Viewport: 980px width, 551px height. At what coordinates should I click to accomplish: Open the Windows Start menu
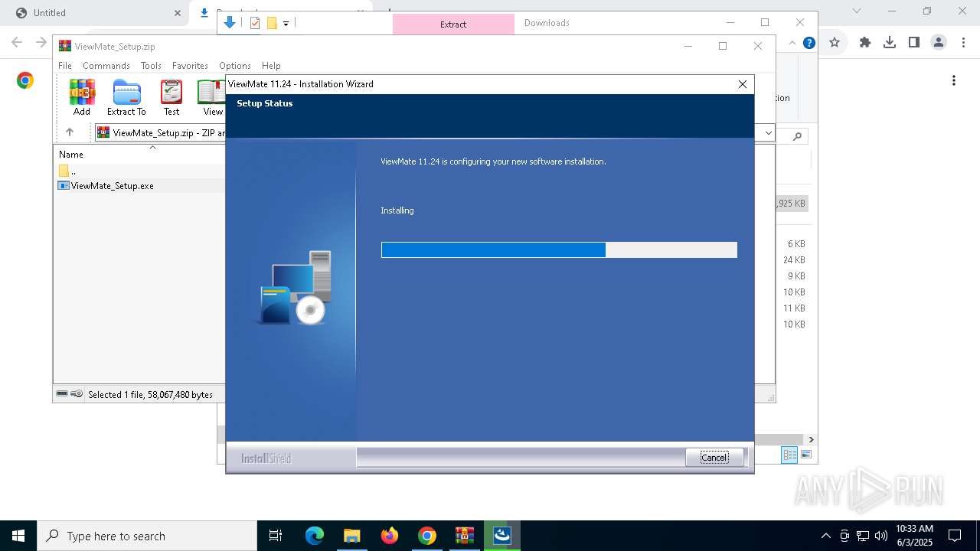pos(18,536)
